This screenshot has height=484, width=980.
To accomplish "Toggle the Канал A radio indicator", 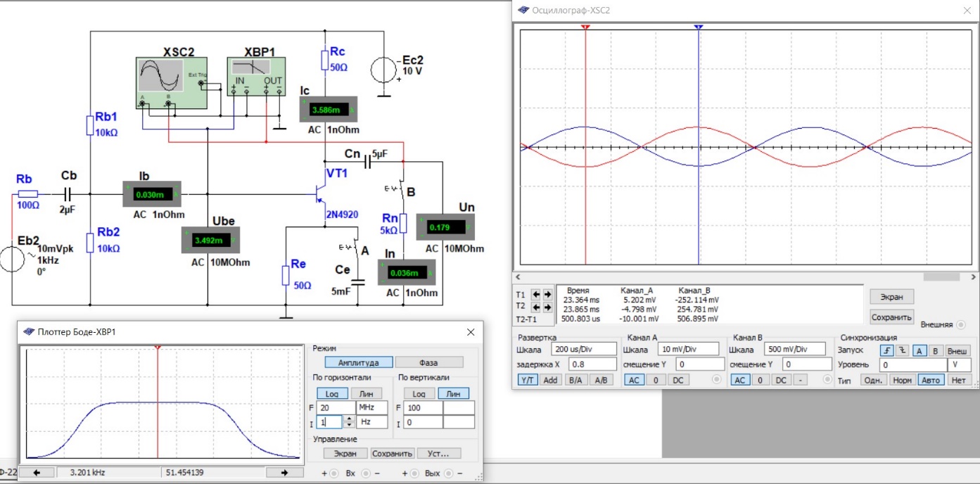I will coord(715,380).
